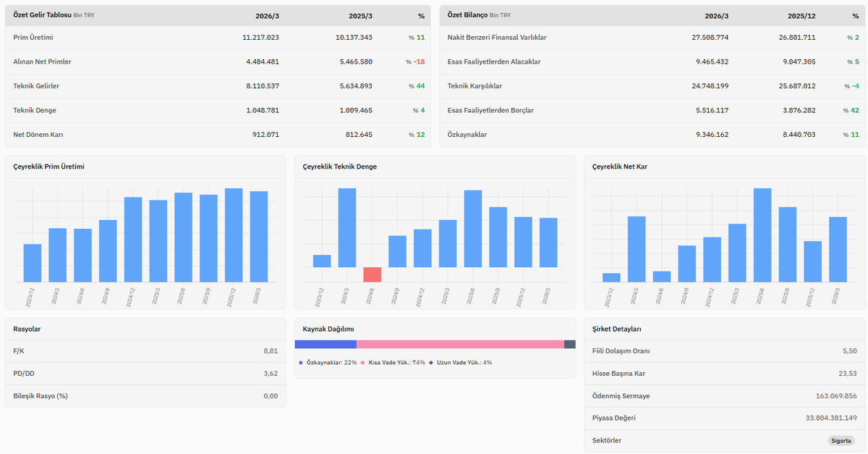Click the Çeyreklik Net Kar chart title

pos(620,167)
